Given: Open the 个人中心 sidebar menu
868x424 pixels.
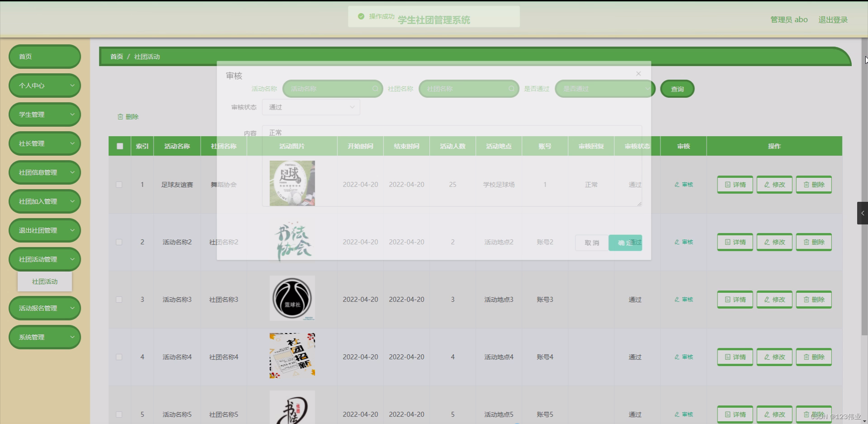Looking at the screenshot, I should tap(45, 86).
